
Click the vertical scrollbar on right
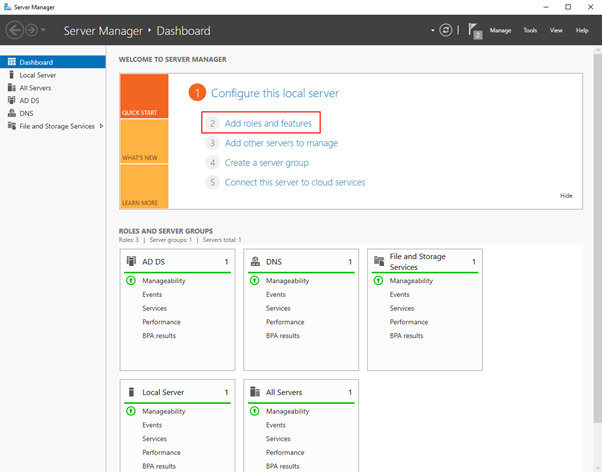[x=598, y=238]
